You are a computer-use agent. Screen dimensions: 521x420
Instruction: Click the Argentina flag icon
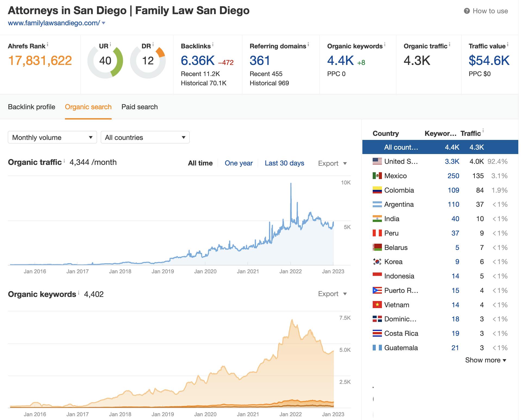point(377,204)
